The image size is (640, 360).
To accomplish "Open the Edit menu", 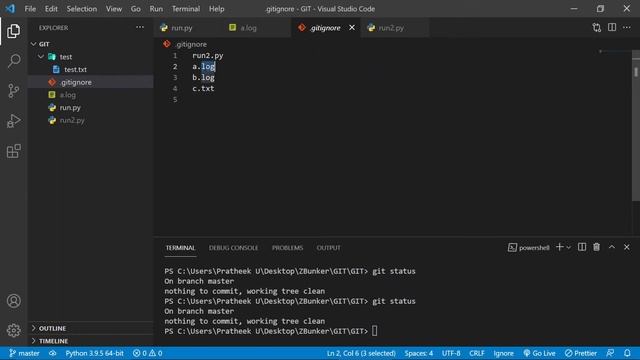I will tap(51, 9).
